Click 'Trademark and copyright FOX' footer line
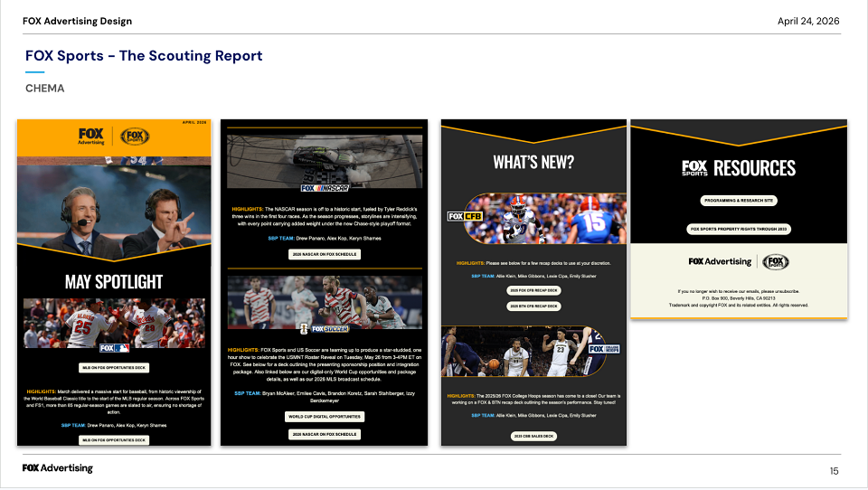The image size is (868, 490). pos(739,305)
